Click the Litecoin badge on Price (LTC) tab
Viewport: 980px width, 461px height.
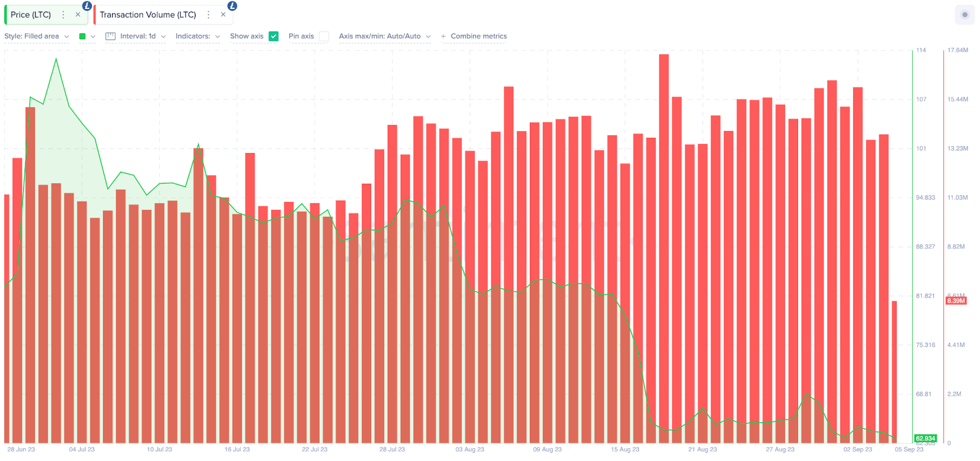point(87,6)
